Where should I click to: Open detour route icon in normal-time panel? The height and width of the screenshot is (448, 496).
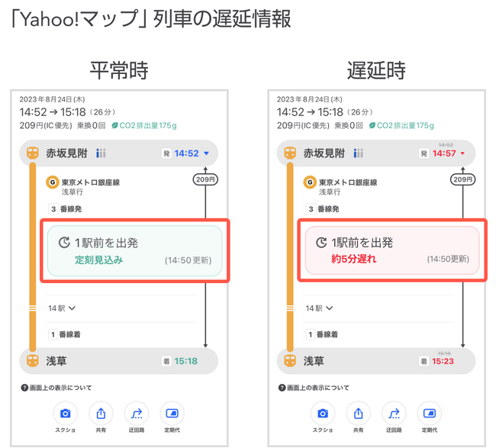pos(137,414)
